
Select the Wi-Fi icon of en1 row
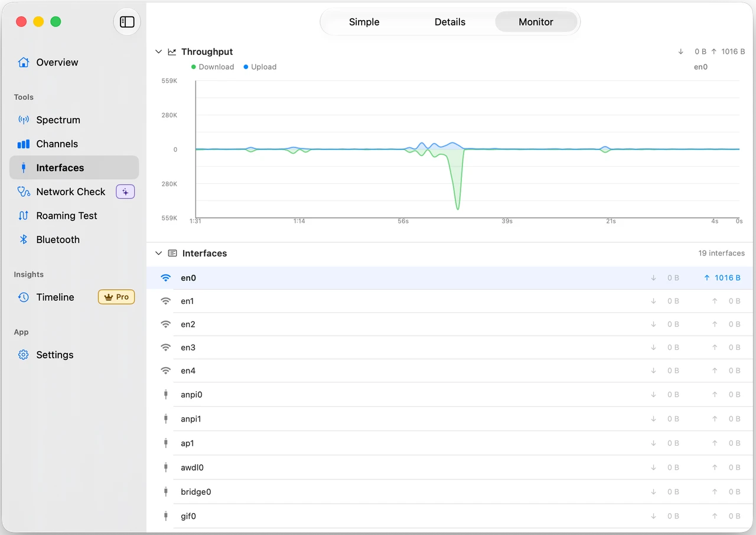point(166,301)
